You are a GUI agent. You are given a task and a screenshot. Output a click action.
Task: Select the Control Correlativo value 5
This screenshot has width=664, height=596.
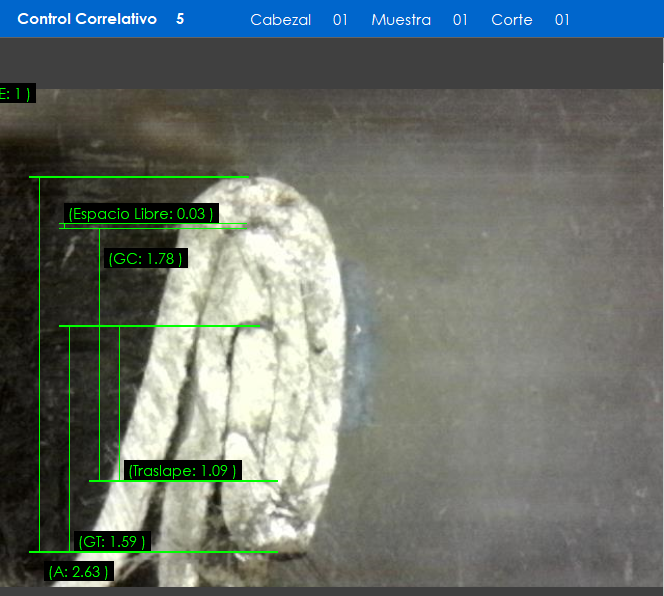pos(180,19)
